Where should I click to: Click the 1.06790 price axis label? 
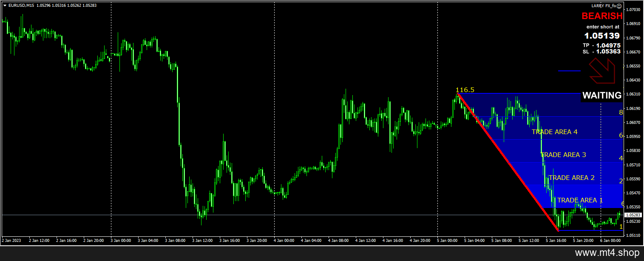point(634,38)
